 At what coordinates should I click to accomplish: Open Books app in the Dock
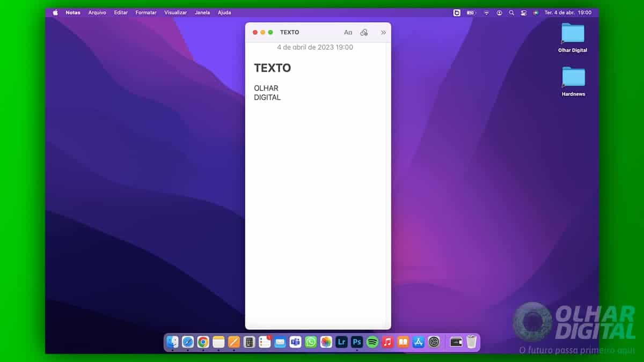403,342
